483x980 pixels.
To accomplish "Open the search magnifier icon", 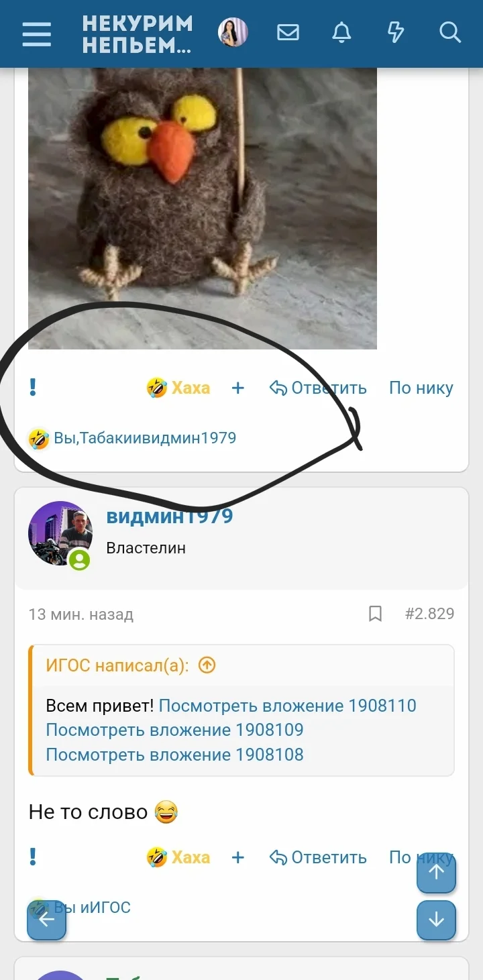I will [450, 32].
